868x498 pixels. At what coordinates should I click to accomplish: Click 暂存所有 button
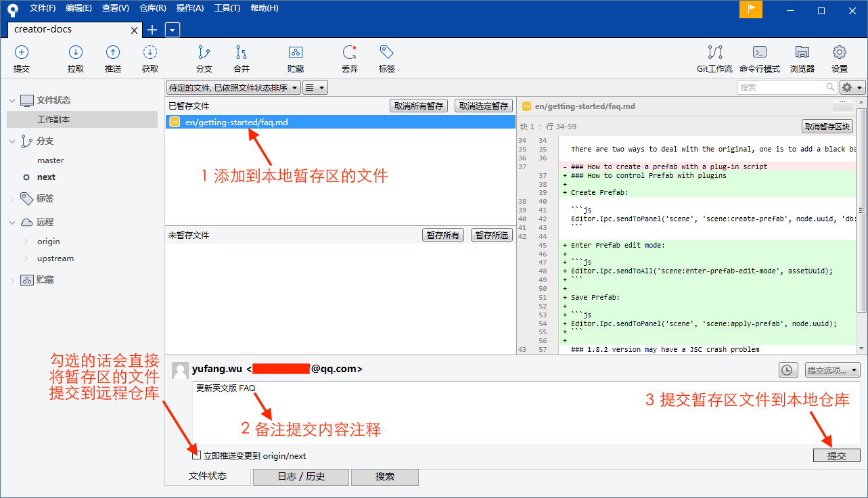click(443, 235)
